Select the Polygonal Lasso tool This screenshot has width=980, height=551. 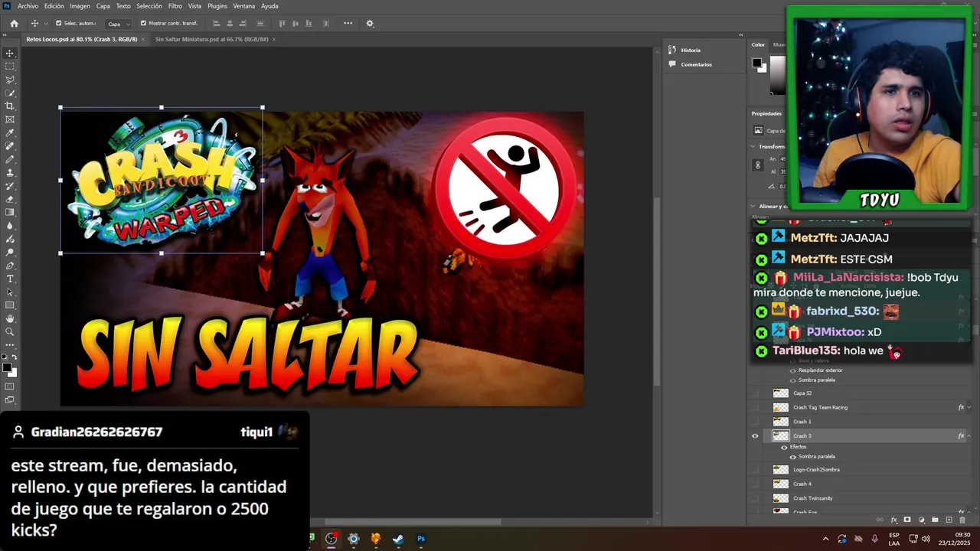[10, 80]
